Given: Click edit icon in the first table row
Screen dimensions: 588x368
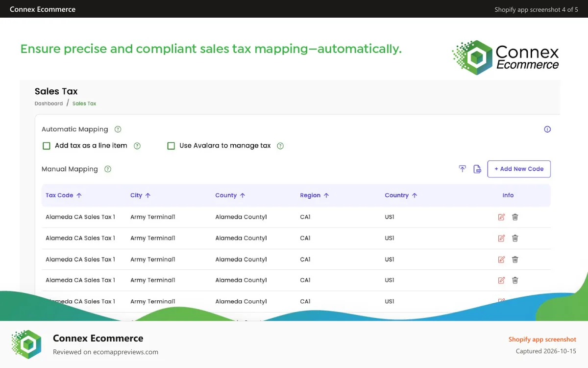Looking at the screenshot, I should click(501, 217).
